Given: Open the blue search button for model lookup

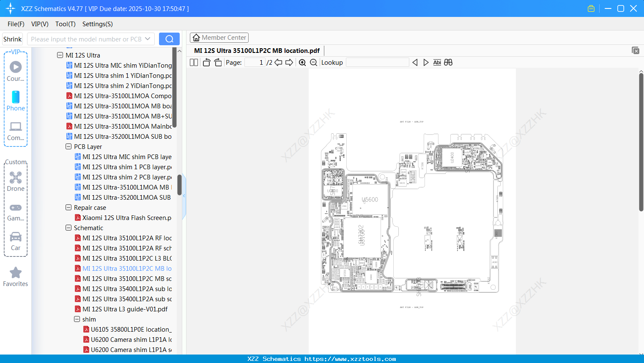Looking at the screenshot, I should coord(169,38).
